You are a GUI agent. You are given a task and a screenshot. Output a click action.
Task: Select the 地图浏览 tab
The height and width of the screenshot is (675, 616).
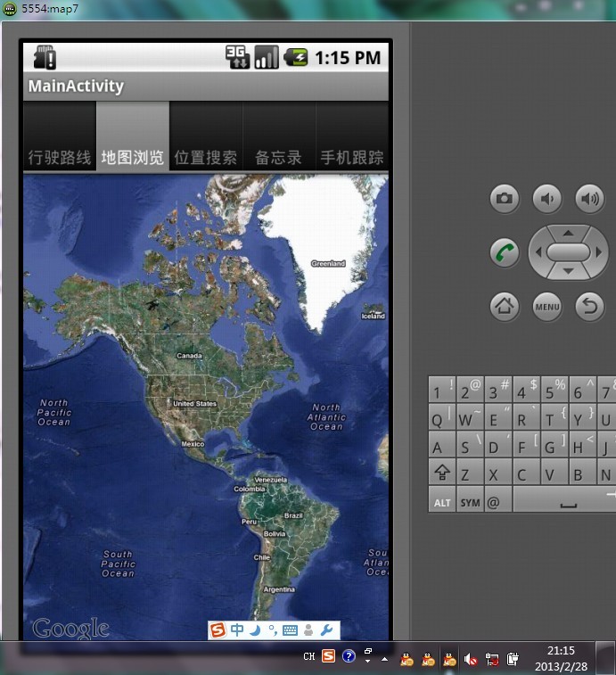tap(133, 136)
